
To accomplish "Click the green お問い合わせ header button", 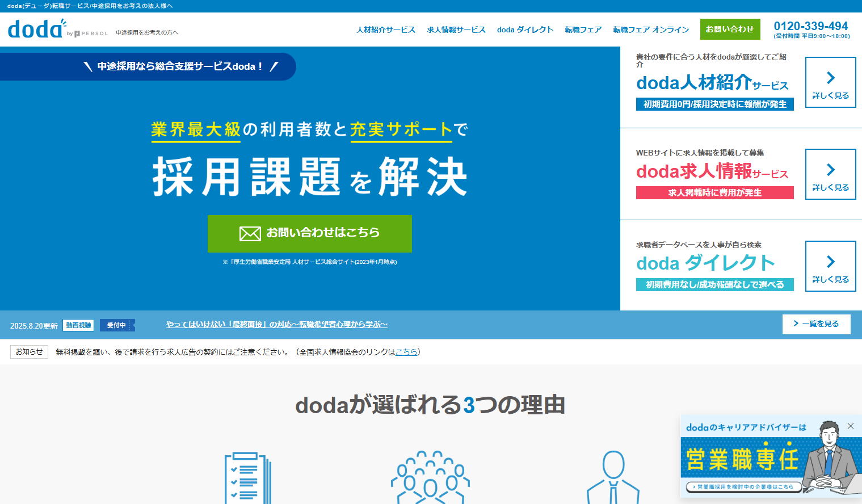I will pyautogui.click(x=730, y=29).
